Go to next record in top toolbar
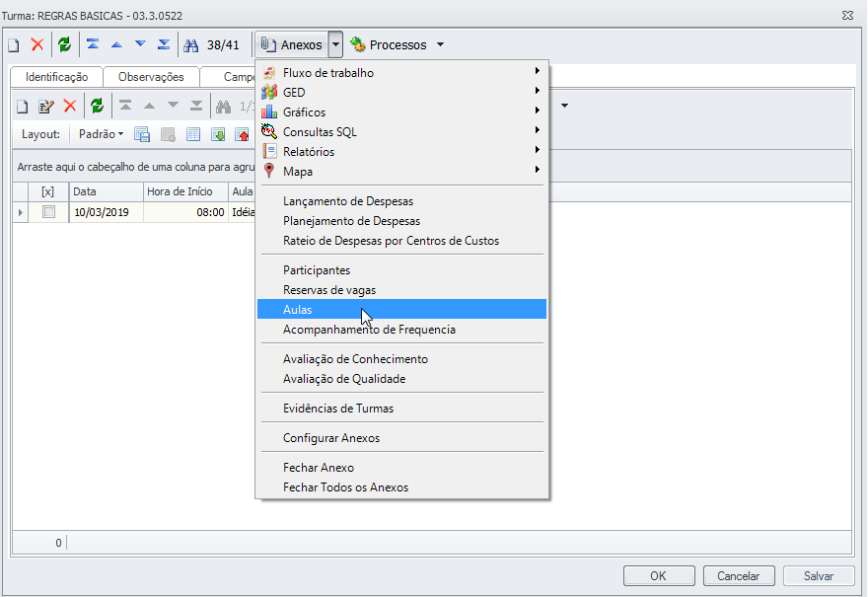The height and width of the screenshot is (597, 868). [141, 44]
